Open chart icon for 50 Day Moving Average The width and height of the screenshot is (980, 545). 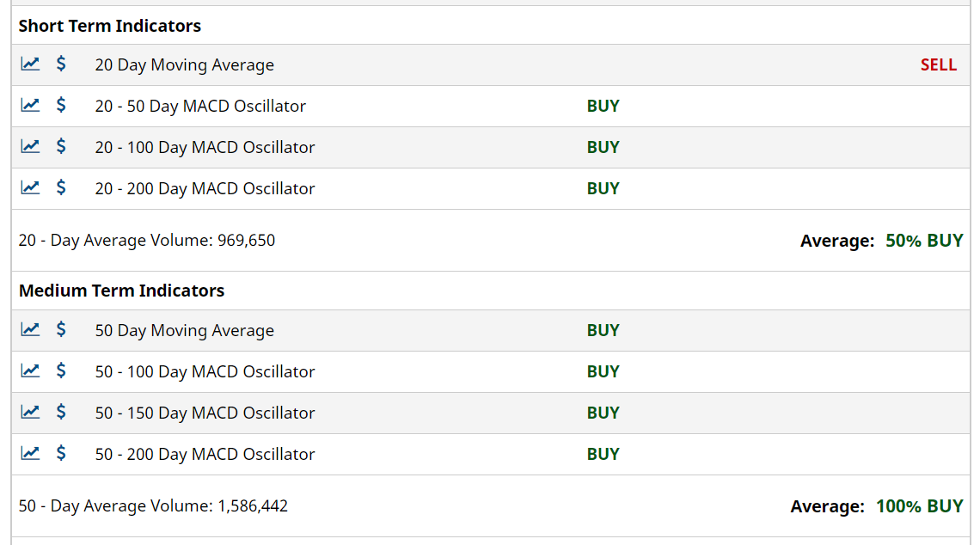click(x=30, y=329)
